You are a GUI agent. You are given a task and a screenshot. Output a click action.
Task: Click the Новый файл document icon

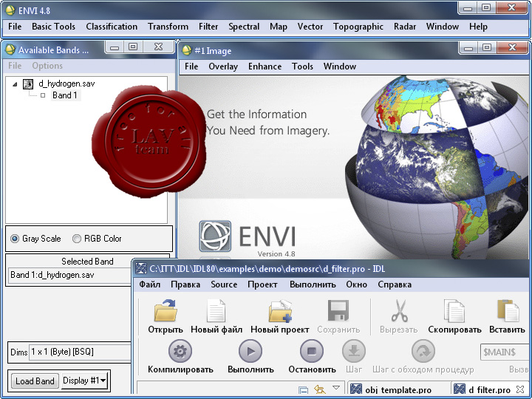coord(216,310)
